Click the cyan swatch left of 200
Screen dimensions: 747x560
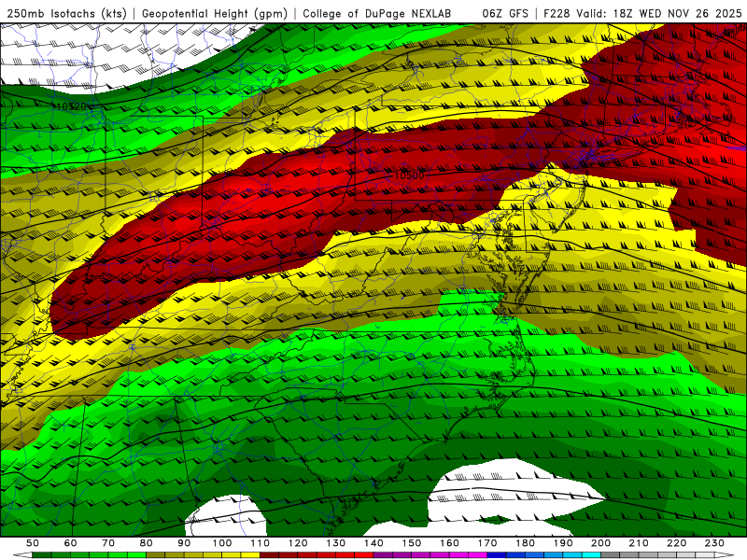point(591,555)
